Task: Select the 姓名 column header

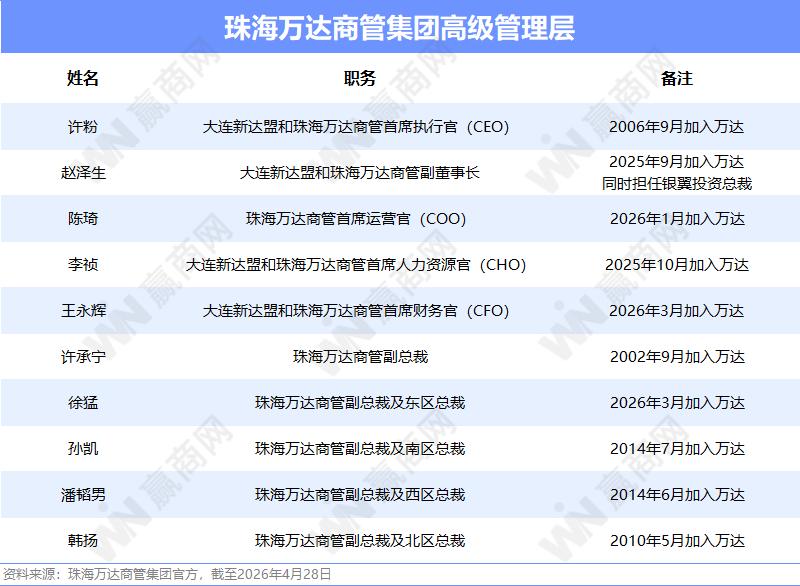Action: tap(83, 78)
